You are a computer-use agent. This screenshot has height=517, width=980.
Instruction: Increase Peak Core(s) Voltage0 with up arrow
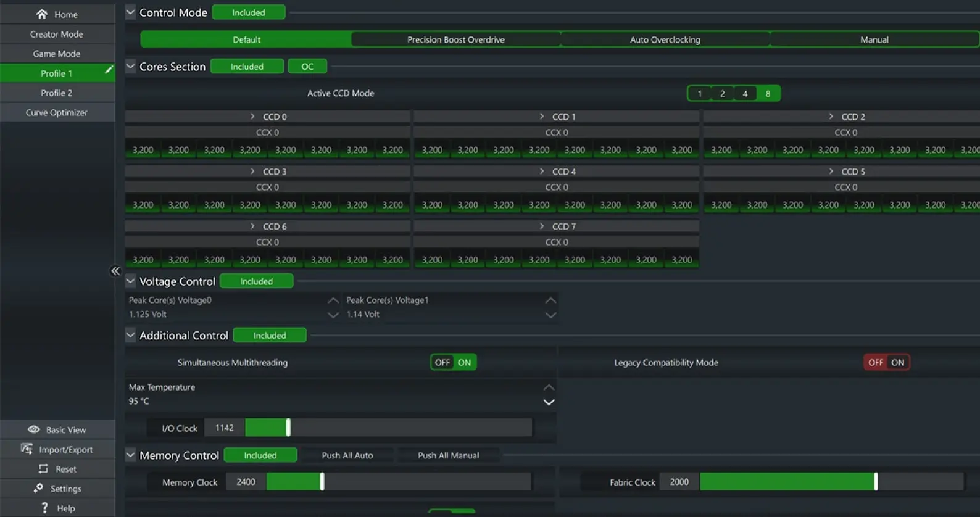point(333,300)
